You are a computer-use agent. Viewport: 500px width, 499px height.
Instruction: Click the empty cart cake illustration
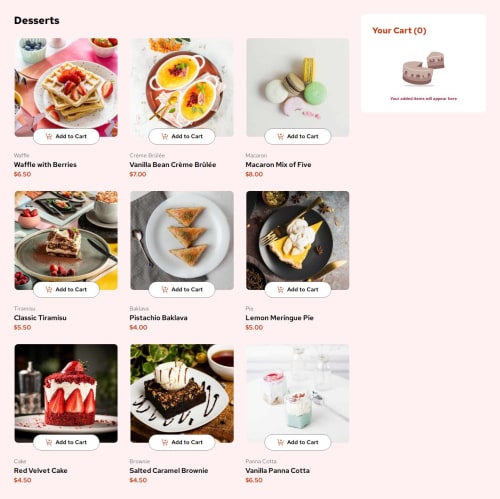click(423, 69)
